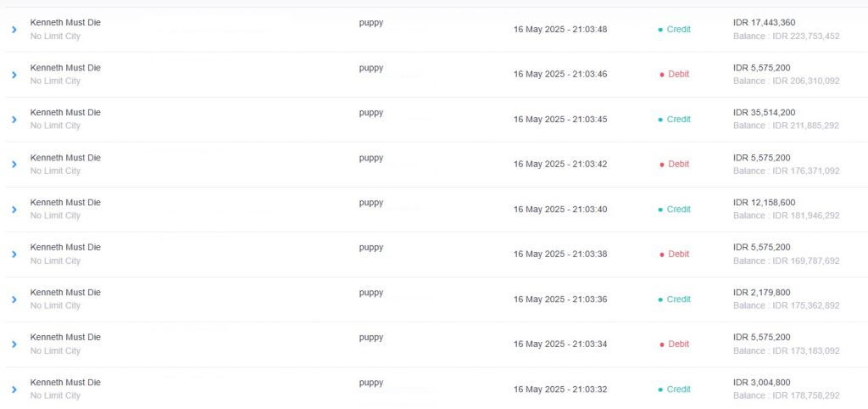Expand the 21:03:48 transaction row chevron

tap(14, 30)
